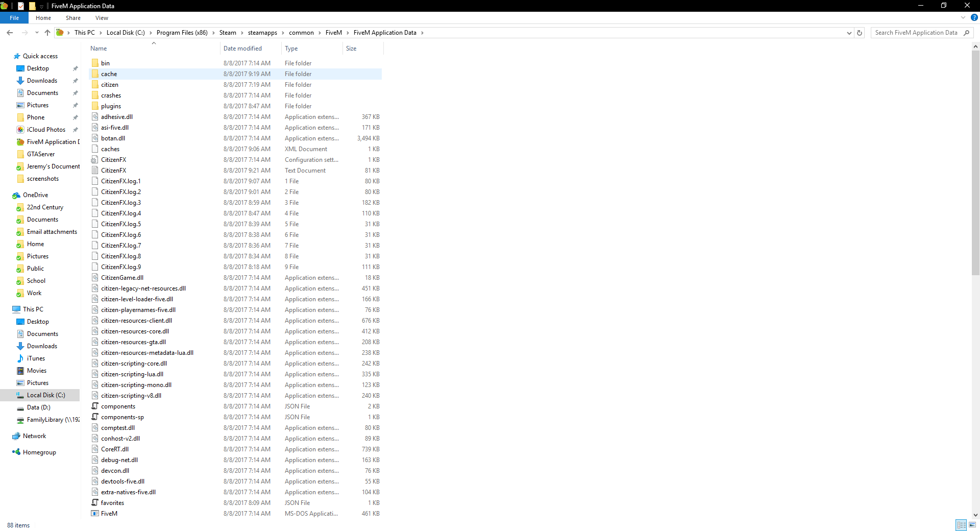Switch to the View ribbon tab
The height and width of the screenshot is (531, 980).
102,18
